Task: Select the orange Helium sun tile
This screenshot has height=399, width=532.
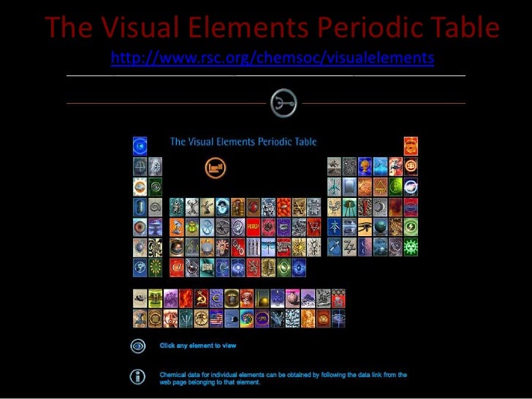Action: 411,146
